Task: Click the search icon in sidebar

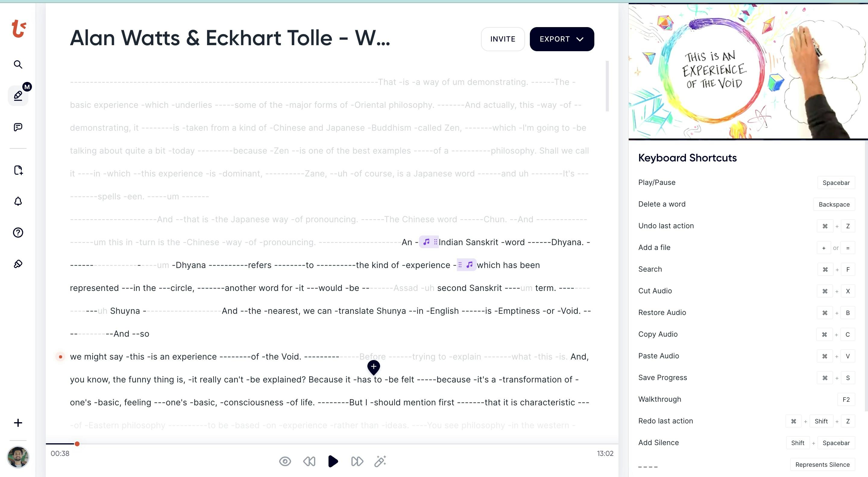Action: click(17, 64)
